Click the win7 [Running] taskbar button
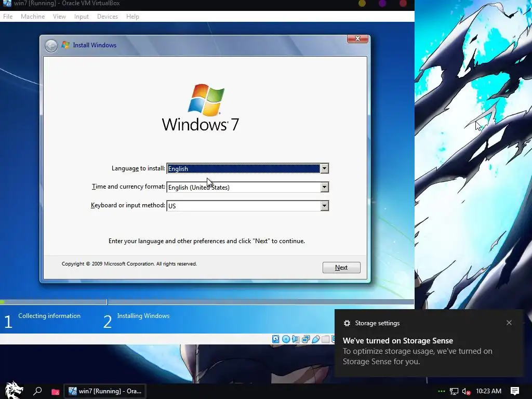The width and height of the screenshot is (532, 399). 105,391
